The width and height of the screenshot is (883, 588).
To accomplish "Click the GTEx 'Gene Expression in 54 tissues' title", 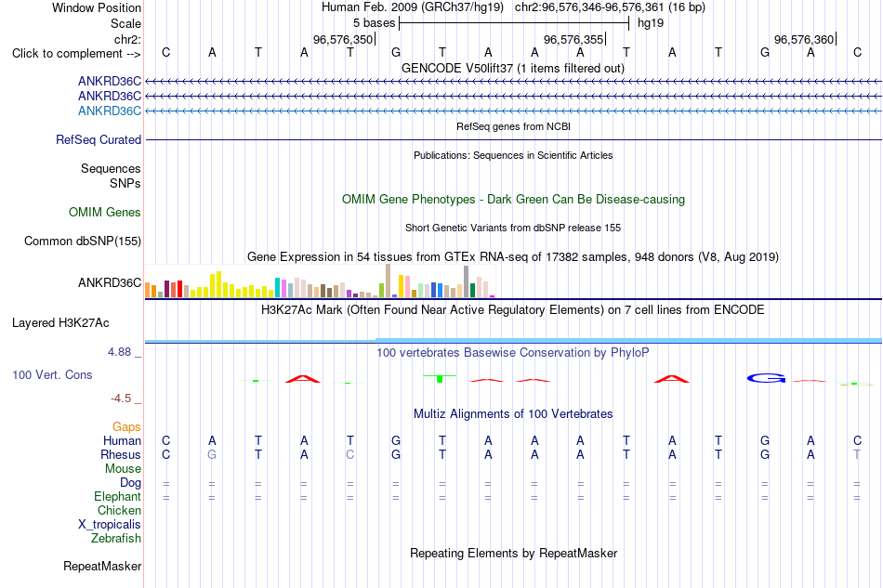I will 513,256.
